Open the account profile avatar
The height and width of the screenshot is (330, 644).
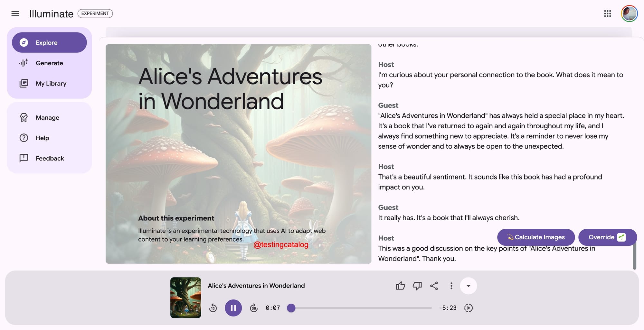click(629, 14)
